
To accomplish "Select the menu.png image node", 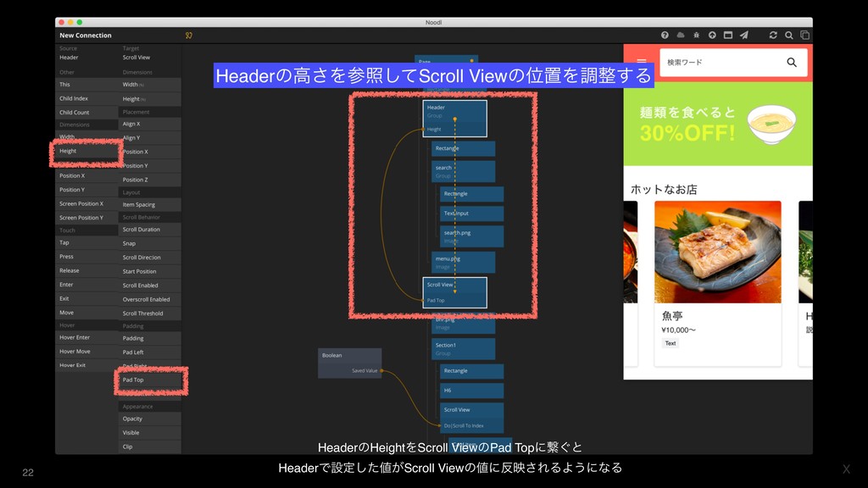I will click(464, 263).
